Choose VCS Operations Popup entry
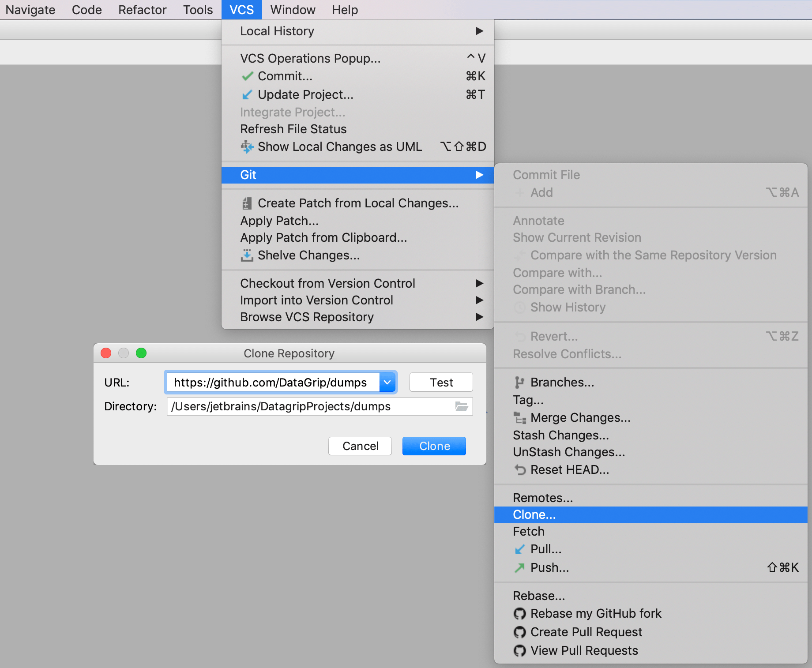Viewport: 812px width, 668px height. pos(358,58)
